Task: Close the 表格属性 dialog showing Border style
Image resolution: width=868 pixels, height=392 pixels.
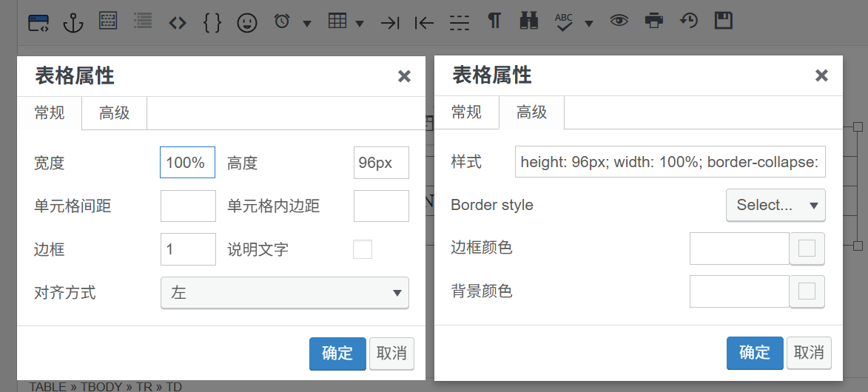Action: 822,75
